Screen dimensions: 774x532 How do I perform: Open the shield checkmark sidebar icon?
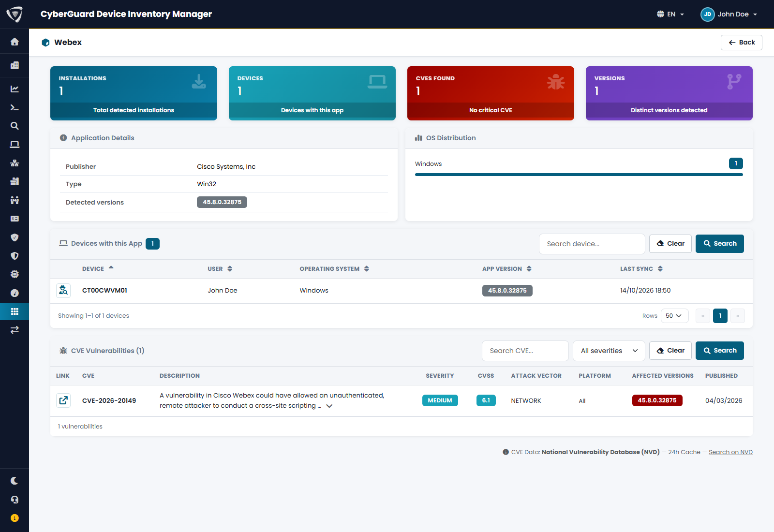[x=15, y=237]
